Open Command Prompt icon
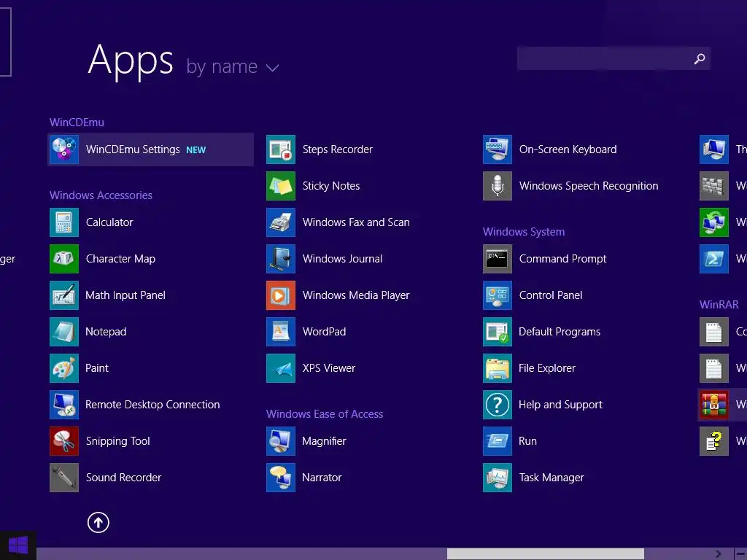The height and width of the screenshot is (560, 747). (498, 259)
